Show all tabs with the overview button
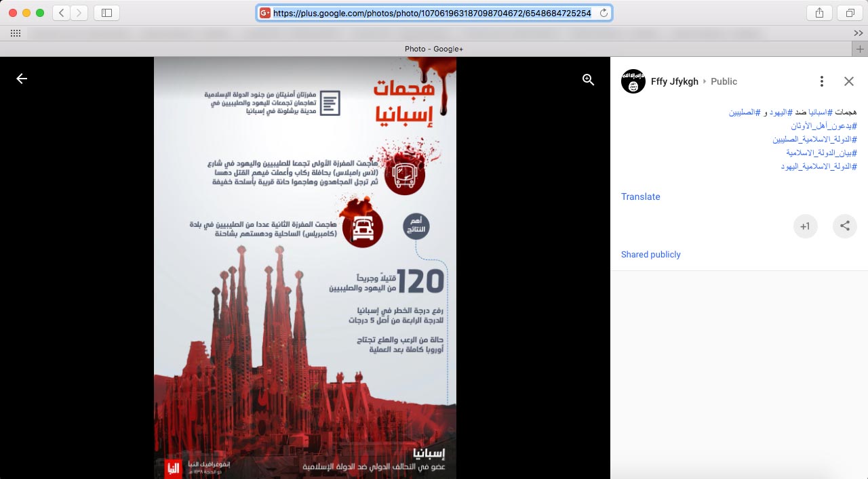Screen dimensions: 868x479 click(x=849, y=13)
